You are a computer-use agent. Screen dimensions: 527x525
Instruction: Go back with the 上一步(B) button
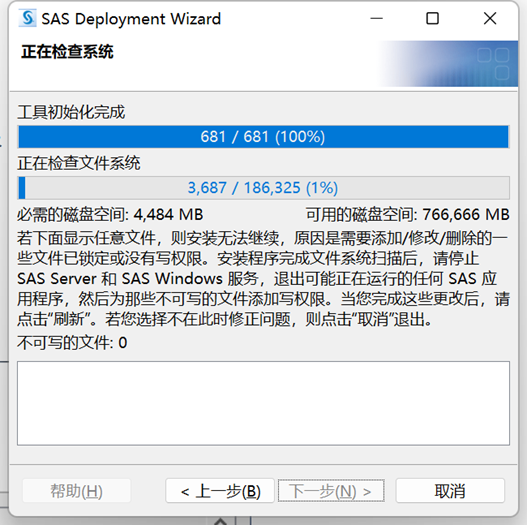point(220,491)
